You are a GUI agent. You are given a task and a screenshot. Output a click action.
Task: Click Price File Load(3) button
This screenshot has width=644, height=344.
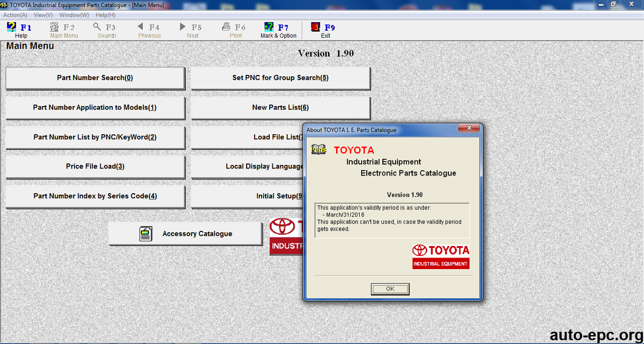tap(95, 166)
